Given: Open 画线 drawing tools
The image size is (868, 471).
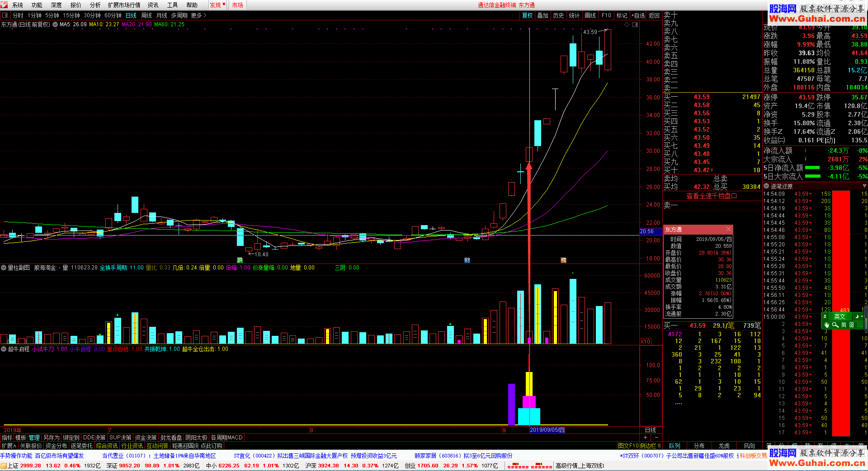Looking at the screenshot, I should pos(590,15).
